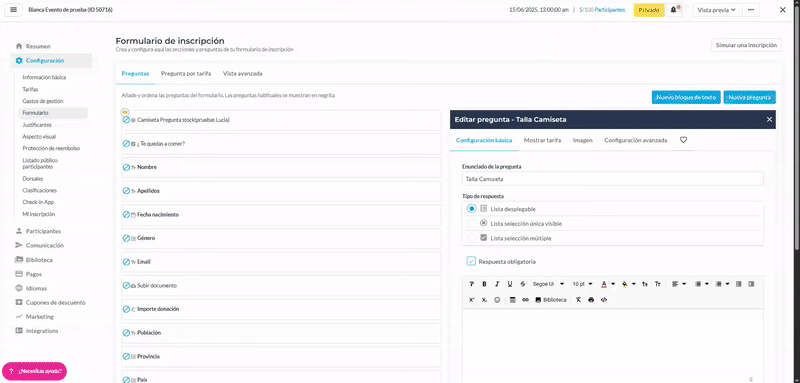Image resolution: width=800 pixels, height=383 pixels.
Task: Open the Imagen tab in question editor
Action: click(x=582, y=140)
